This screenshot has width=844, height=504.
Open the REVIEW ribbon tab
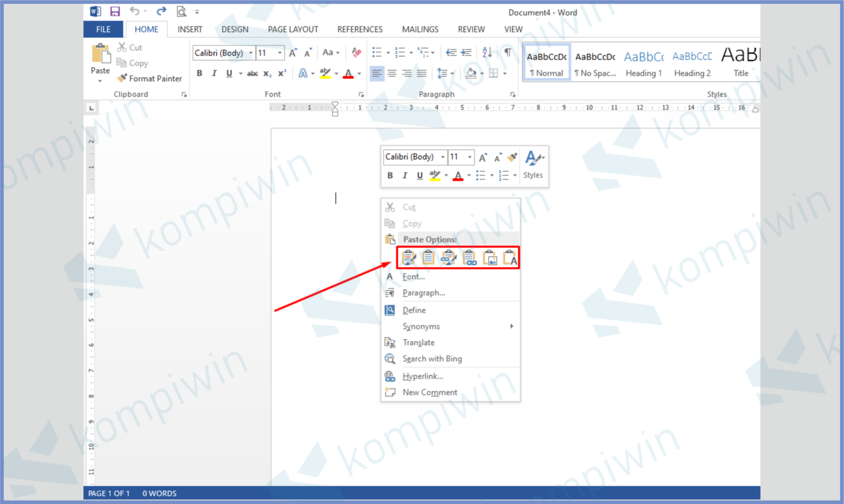pyautogui.click(x=471, y=29)
